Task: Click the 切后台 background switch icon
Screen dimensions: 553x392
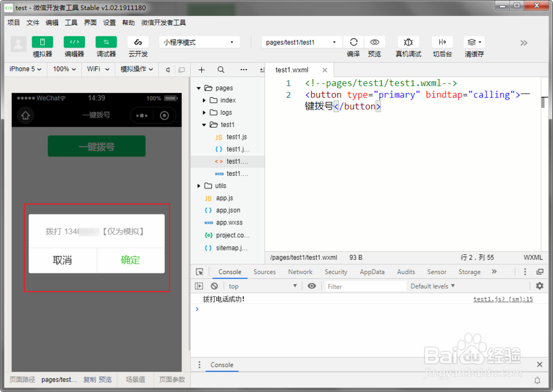Action: click(442, 42)
